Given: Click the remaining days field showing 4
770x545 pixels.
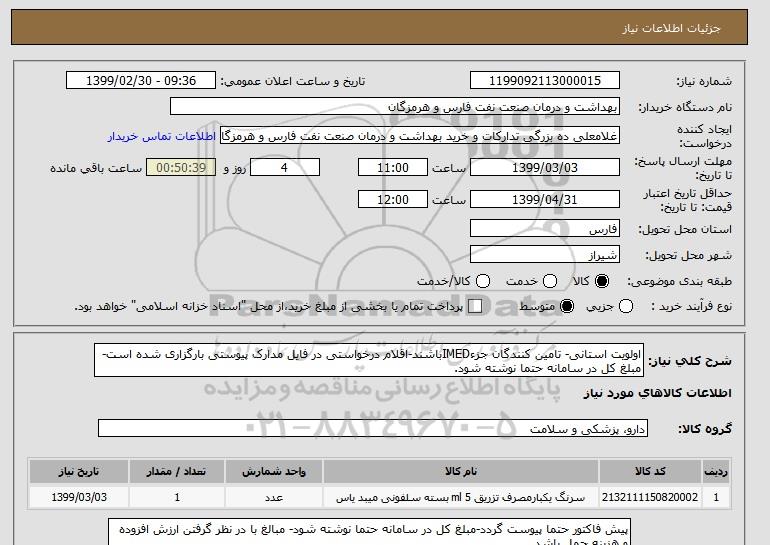Looking at the screenshot, I should point(285,167).
